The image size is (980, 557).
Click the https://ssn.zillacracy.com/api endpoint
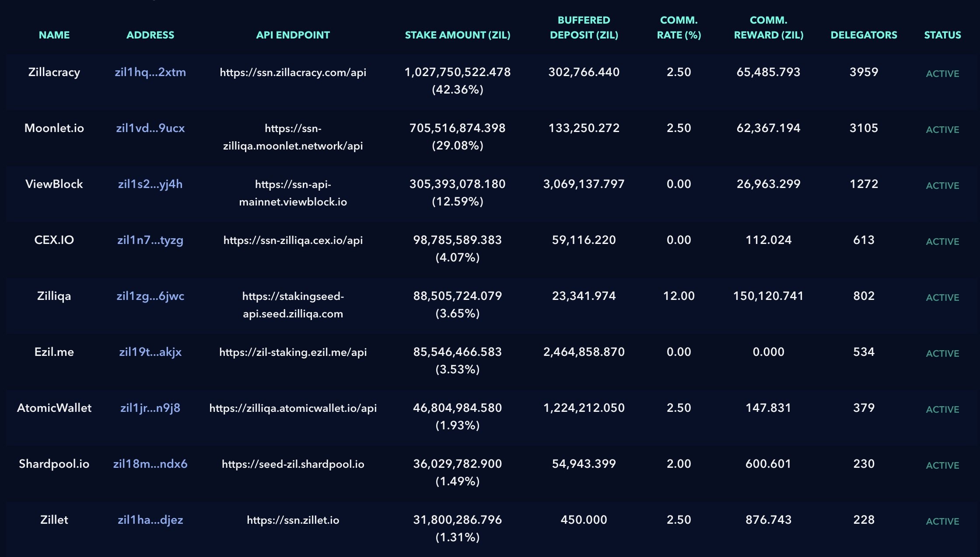pos(293,72)
